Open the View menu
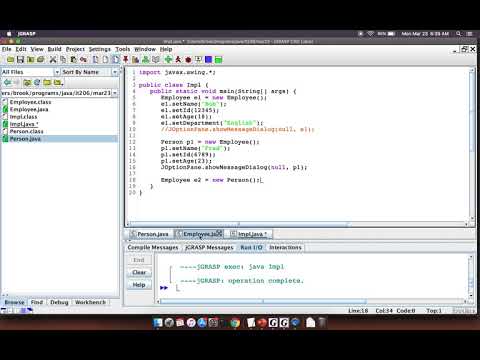The width and height of the screenshot is (480, 360). coord(37,49)
